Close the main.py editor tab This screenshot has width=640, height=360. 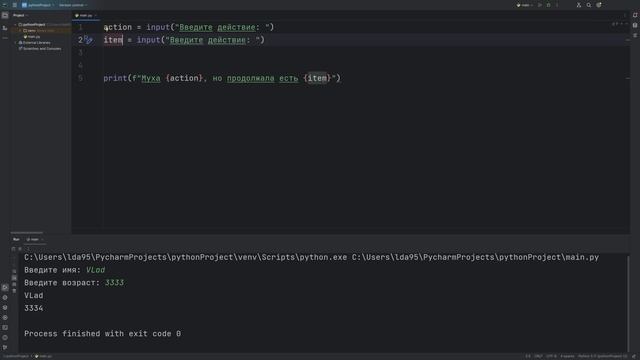96,16
